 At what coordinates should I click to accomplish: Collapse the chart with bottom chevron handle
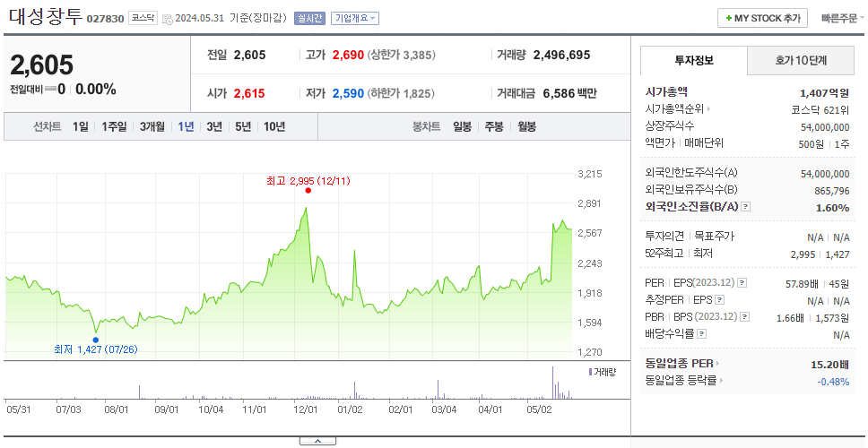(317, 441)
